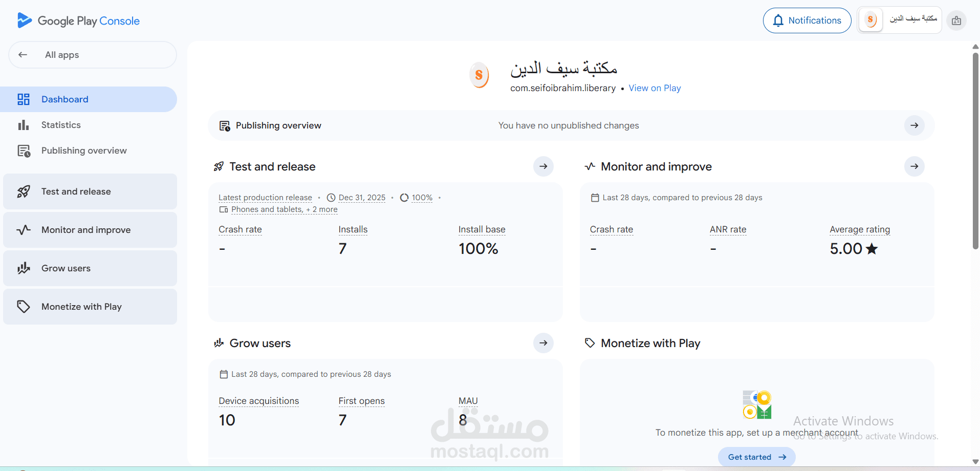980x471 pixels.
Task: Click the Notifications bell icon
Action: click(778, 20)
